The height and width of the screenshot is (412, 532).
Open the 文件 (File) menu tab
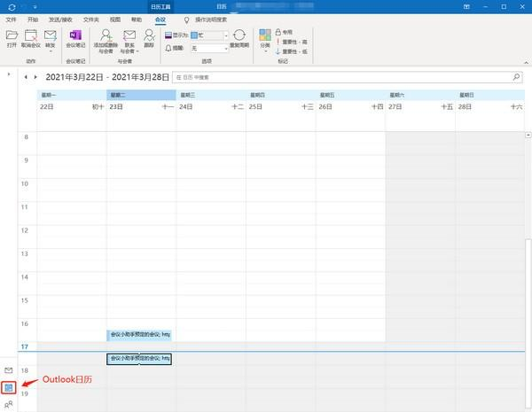click(x=12, y=18)
